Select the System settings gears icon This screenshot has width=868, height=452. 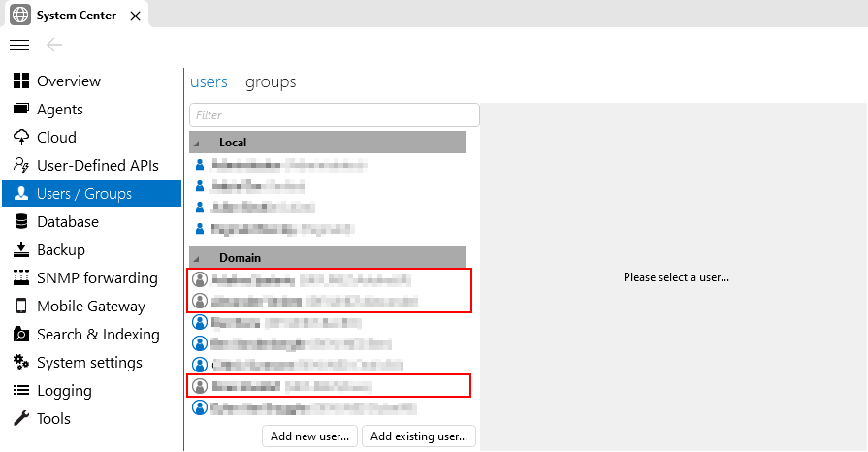click(x=21, y=362)
